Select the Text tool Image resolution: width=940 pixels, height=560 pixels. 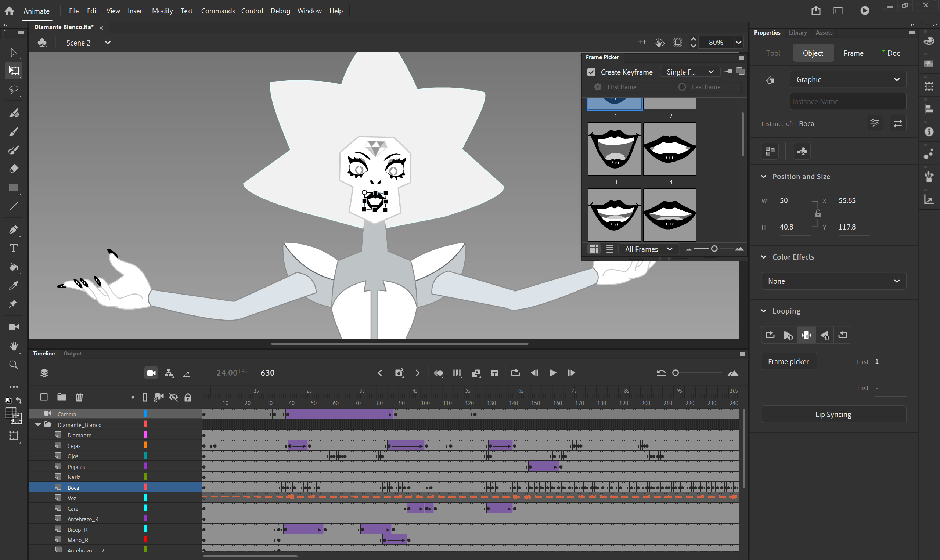pyautogui.click(x=14, y=248)
